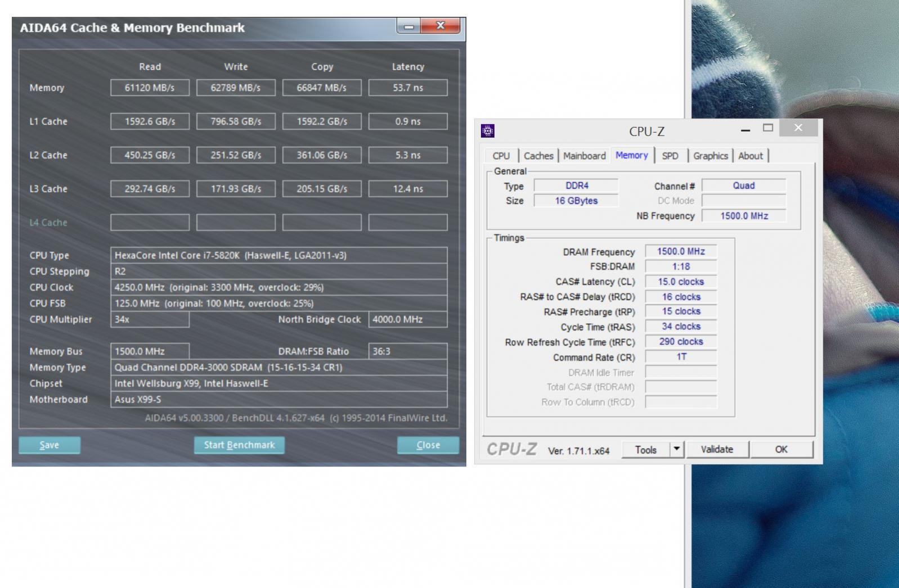This screenshot has width=899, height=588.
Task: Click the Size field 16 GBytes
Action: point(576,201)
